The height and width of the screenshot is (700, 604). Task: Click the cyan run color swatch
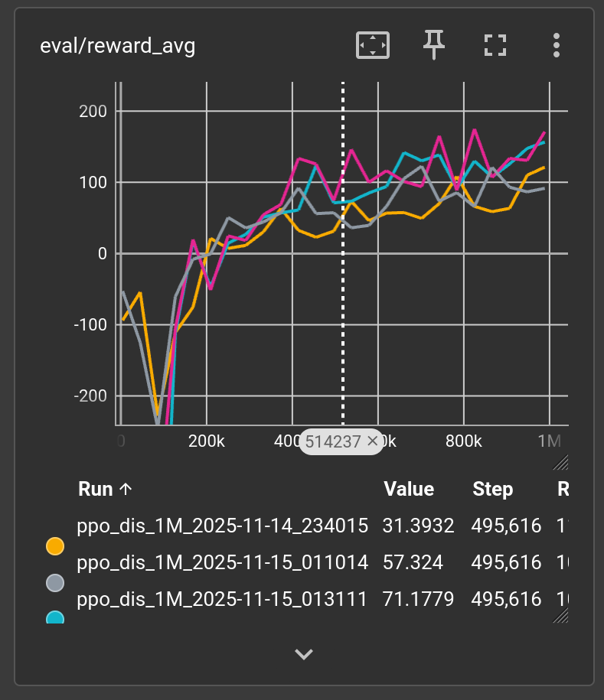(55, 618)
